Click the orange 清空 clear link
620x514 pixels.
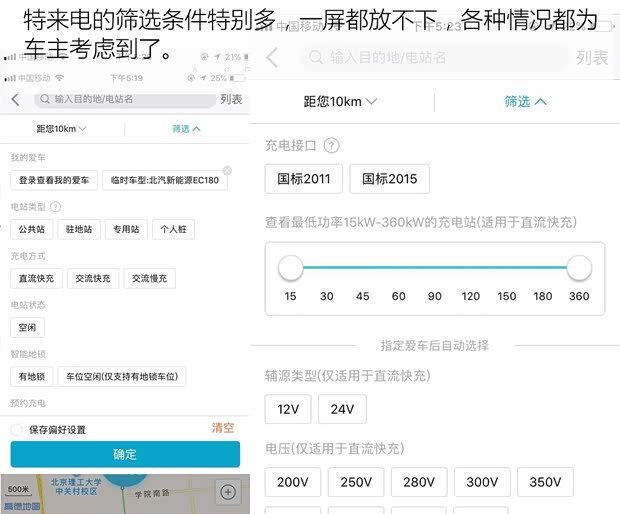[223, 428]
